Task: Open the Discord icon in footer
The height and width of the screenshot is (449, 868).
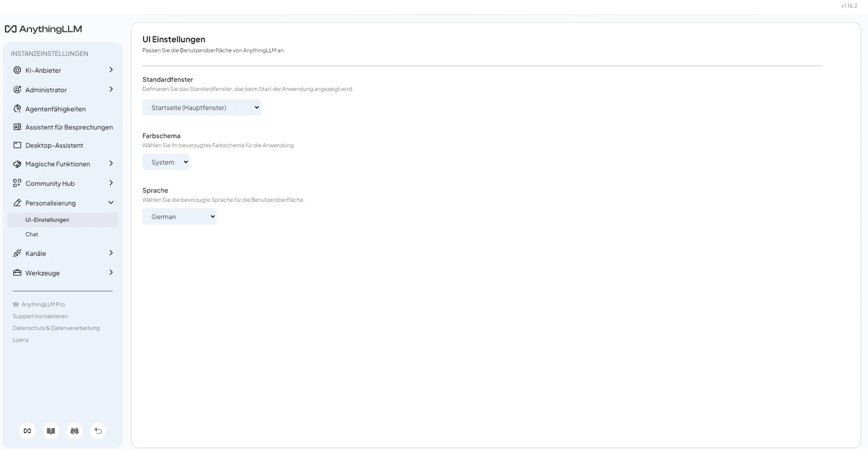Action: click(75, 431)
